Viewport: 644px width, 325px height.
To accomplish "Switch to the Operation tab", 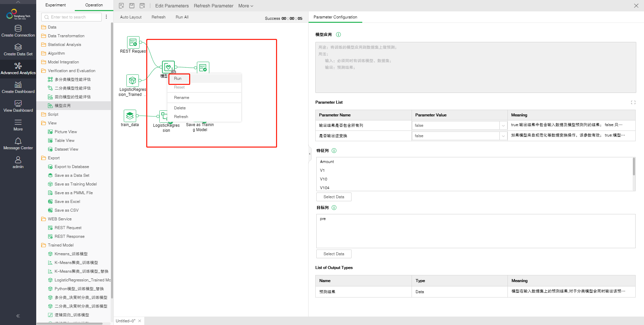I will click(94, 5).
